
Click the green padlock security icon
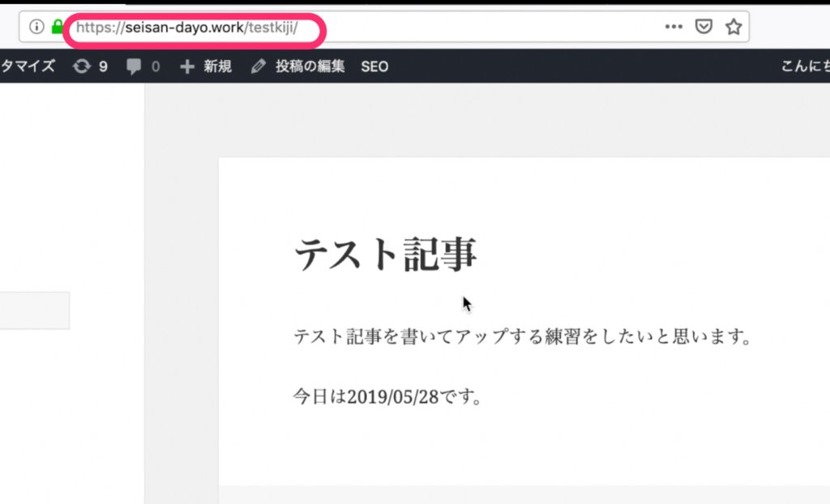click(57, 27)
